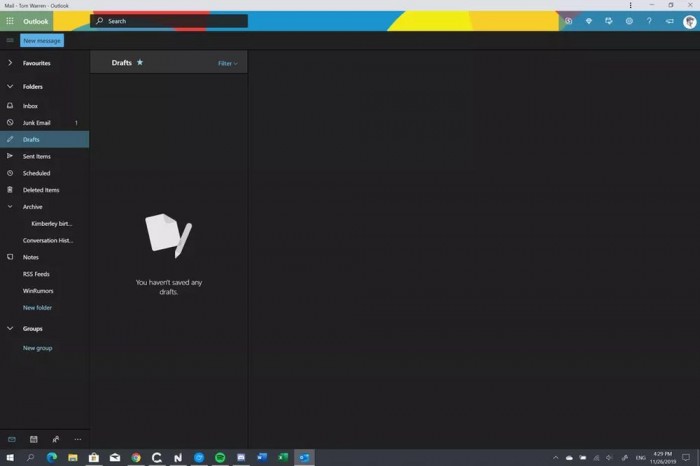The width and height of the screenshot is (700, 466).
Task: Expand the Favourites section
Action: pyautogui.click(x=10, y=63)
